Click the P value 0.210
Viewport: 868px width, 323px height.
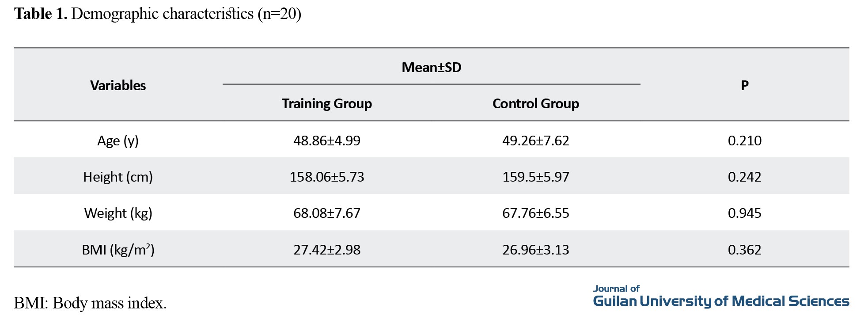pos(744,141)
